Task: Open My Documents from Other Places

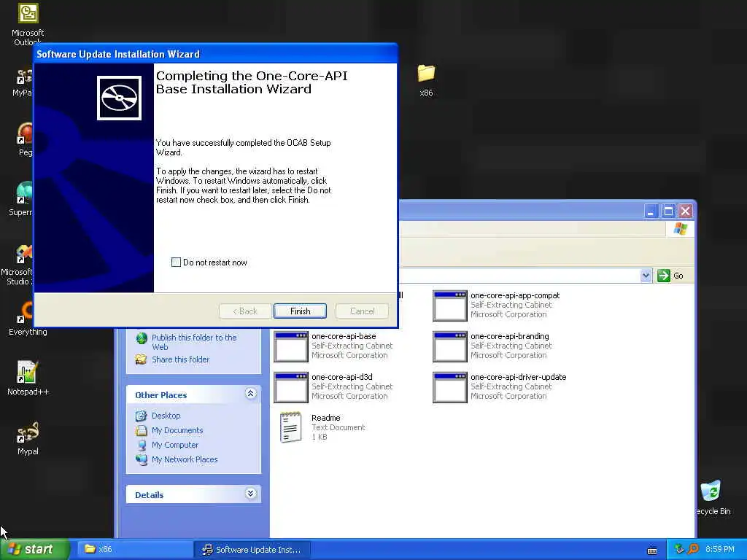Action: point(177,430)
